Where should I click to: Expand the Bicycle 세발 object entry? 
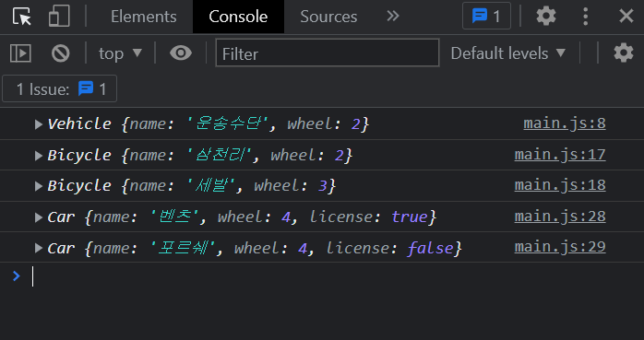[38, 186]
